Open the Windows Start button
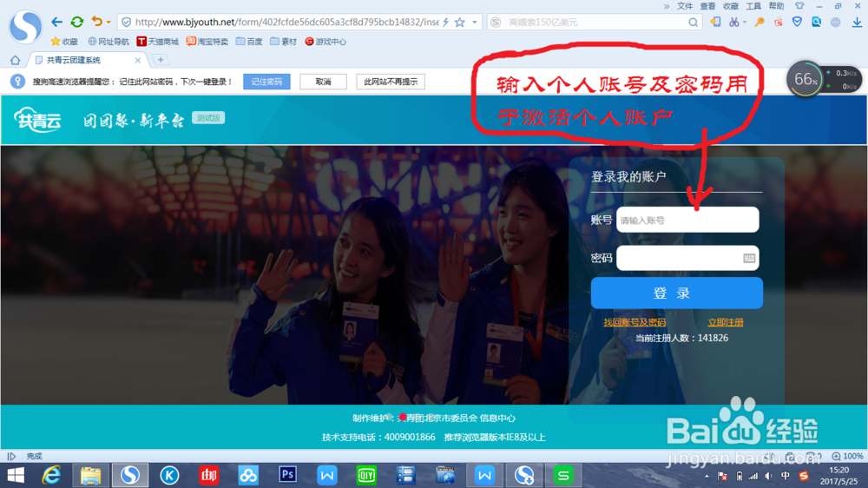 coord(16,475)
